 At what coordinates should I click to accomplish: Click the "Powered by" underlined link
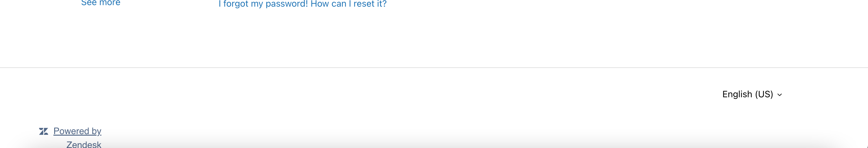coord(77,131)
